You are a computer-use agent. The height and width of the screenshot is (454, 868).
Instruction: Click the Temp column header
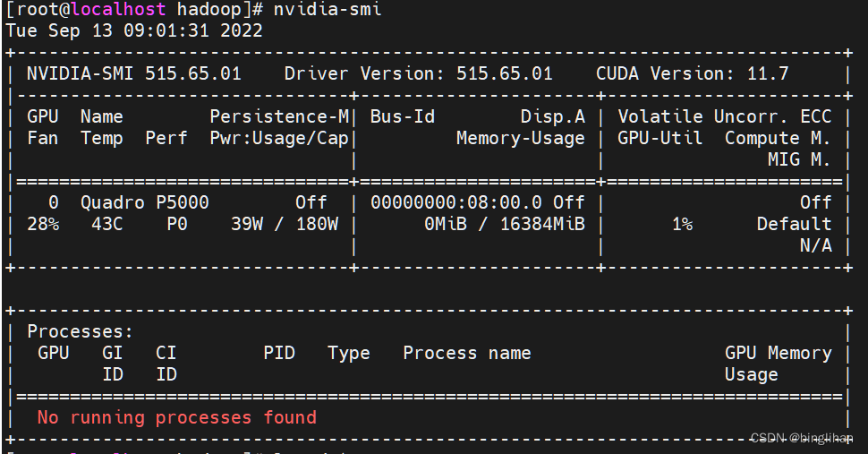click(102, 139)
